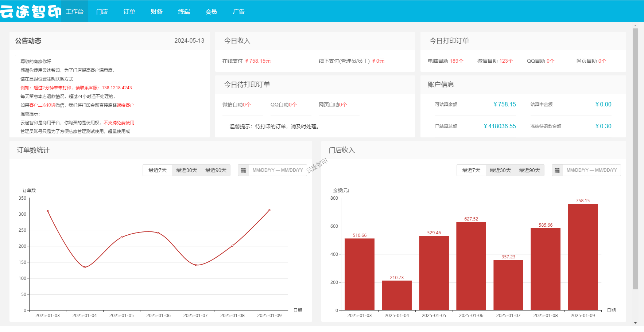Image resolution: width=644 pixels, height=332 pixels.
Task: Click customer service number 138 1218 4243 line
Action: coord(76,88)
